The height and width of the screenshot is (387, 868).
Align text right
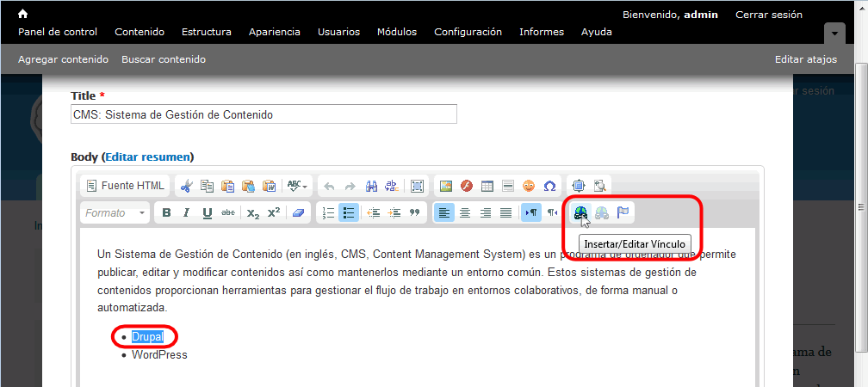[486, 213]
